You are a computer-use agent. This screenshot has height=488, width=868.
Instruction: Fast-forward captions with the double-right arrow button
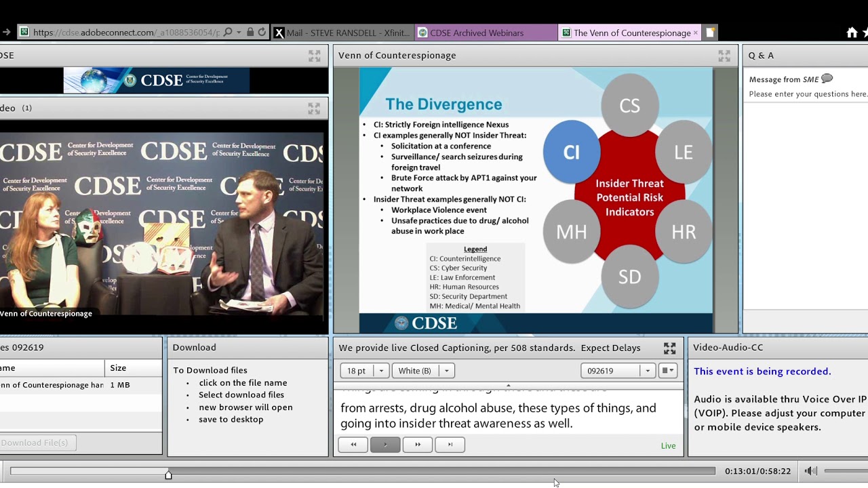click(x=418, y=445)
